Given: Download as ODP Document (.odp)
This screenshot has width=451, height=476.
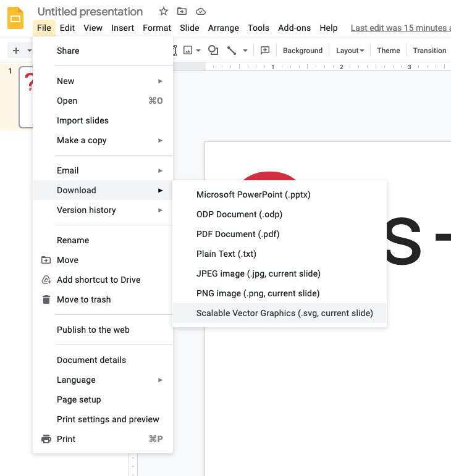Looking at the screenshot, I should pyautogui.click(x=279, y=214).
